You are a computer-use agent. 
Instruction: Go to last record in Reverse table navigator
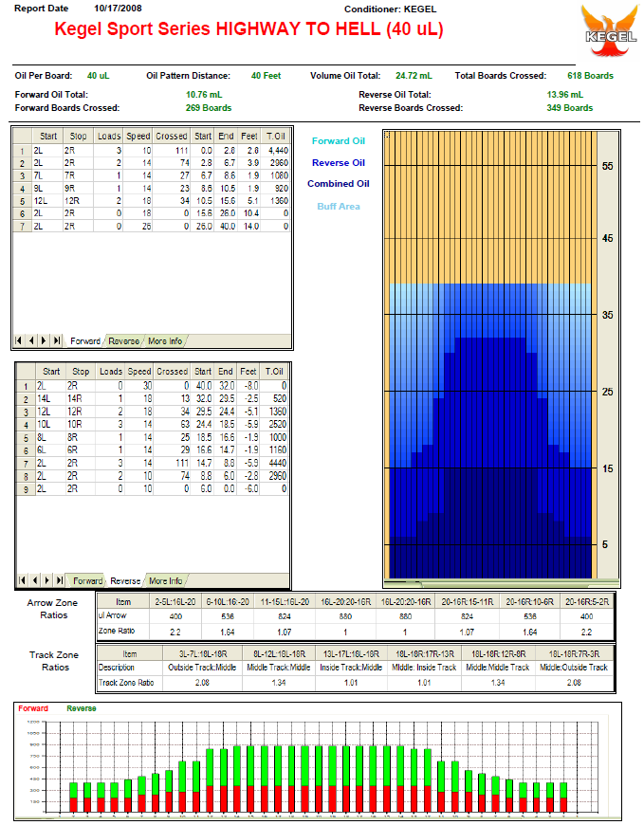pos(60,580)
